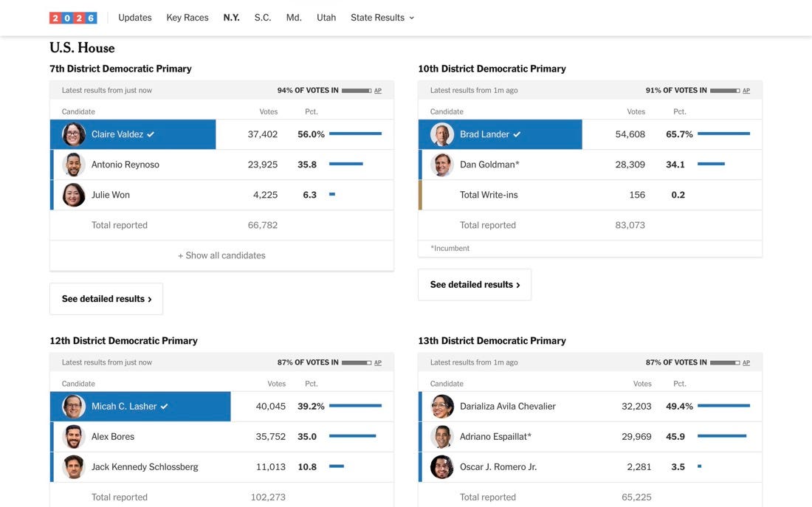Screen dimensions: 812x507
Task: Click Darializa Avila Chevalier's 32,203 votes
Action: 636,407
